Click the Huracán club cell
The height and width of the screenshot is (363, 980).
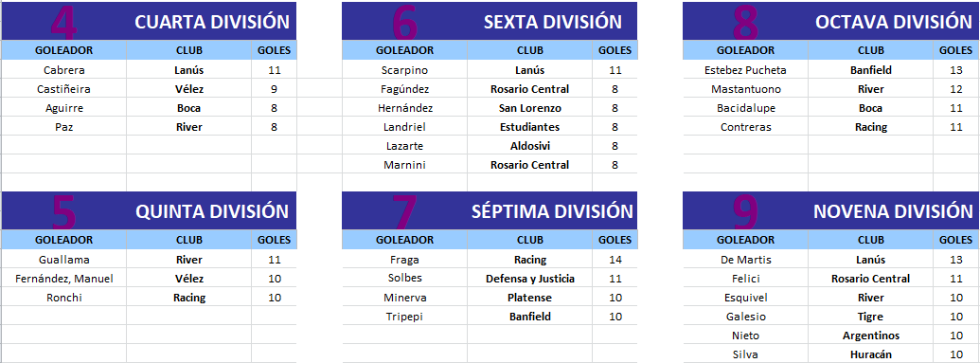[870, 354]
